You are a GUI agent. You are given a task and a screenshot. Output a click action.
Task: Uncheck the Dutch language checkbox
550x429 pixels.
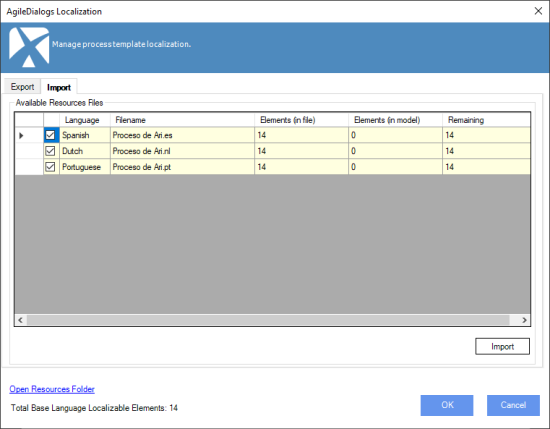click(x=51, y=151)
